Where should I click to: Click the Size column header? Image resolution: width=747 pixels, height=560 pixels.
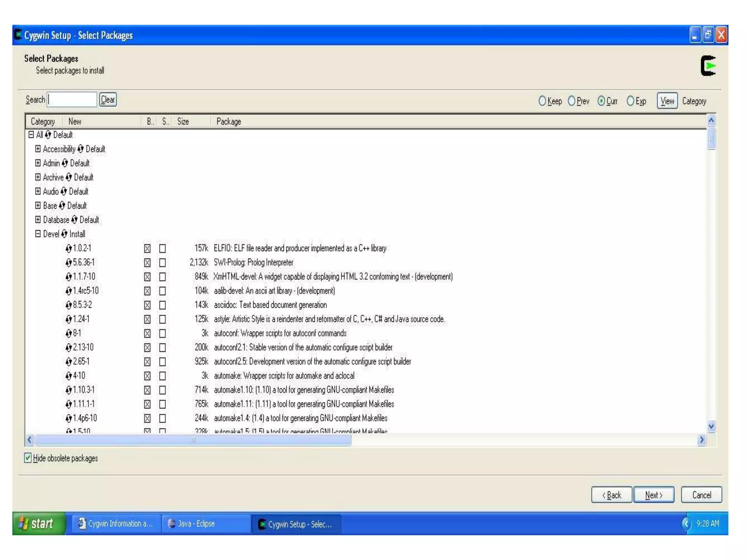[183, 121]
